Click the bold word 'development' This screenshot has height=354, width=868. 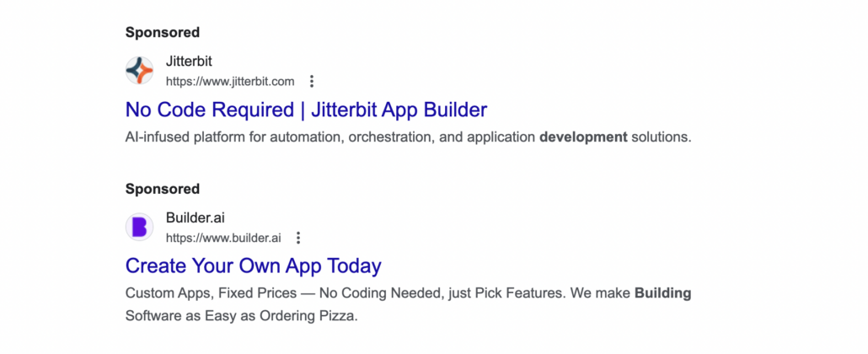[583, 137]
